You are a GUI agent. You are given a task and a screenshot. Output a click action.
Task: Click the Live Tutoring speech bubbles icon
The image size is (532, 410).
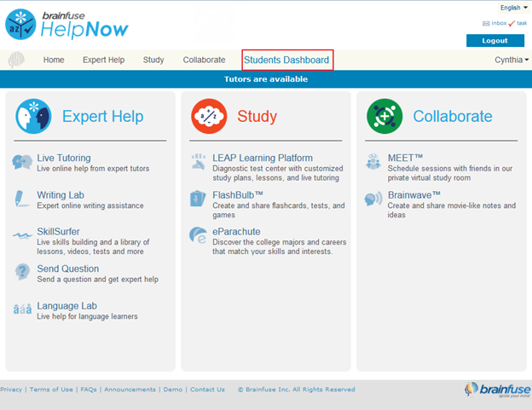(22, 162)
